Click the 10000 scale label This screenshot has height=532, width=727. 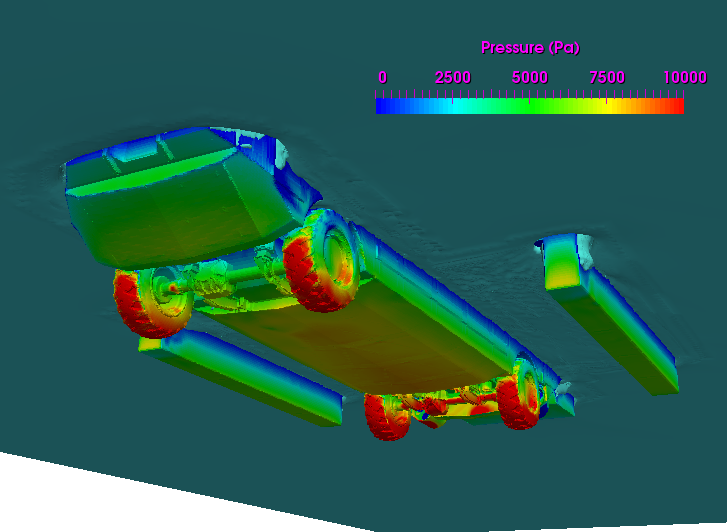click(685, 77)
